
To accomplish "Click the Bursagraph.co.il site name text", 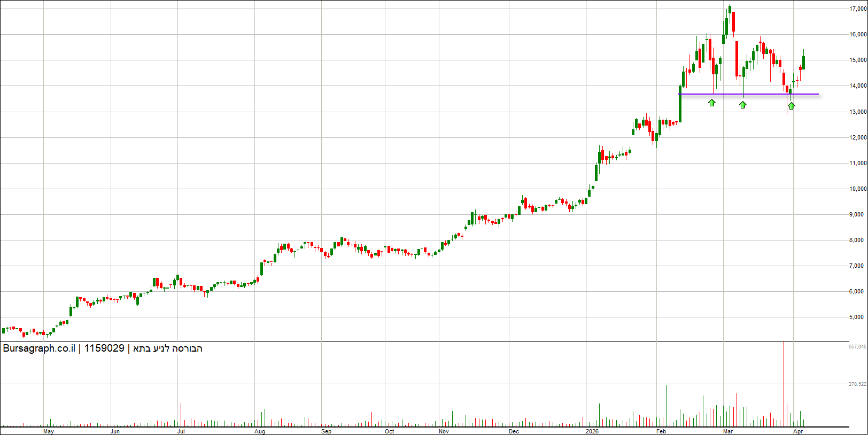I will pos(39,348).
